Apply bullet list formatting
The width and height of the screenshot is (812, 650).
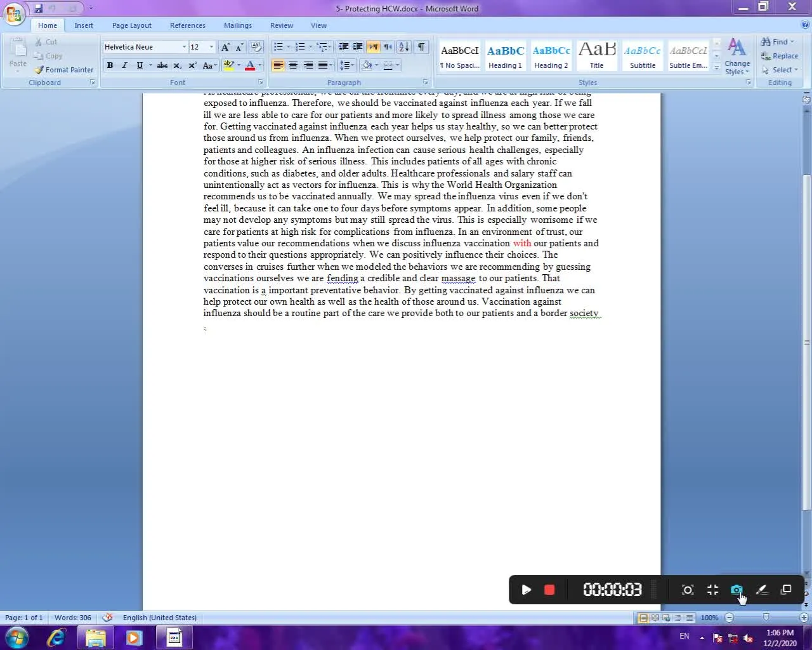tap(278, 47)
